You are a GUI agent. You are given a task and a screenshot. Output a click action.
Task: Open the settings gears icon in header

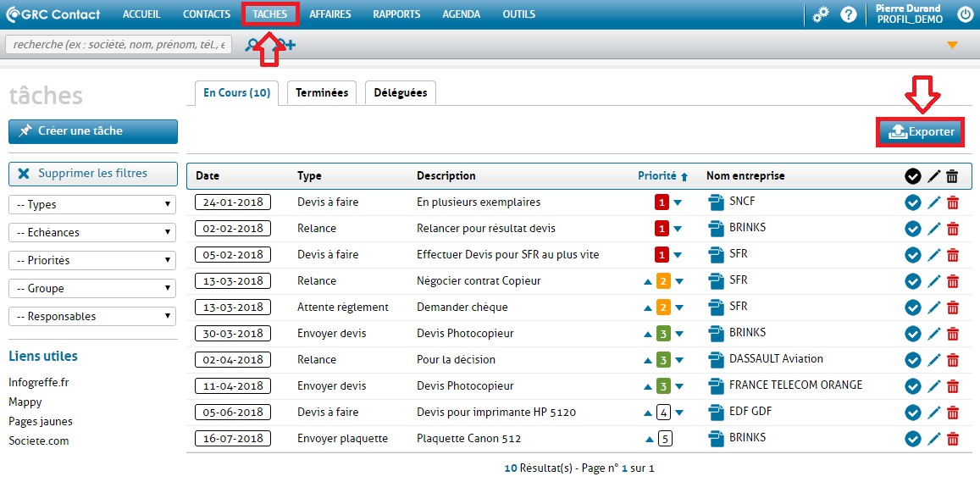[820, 14]
